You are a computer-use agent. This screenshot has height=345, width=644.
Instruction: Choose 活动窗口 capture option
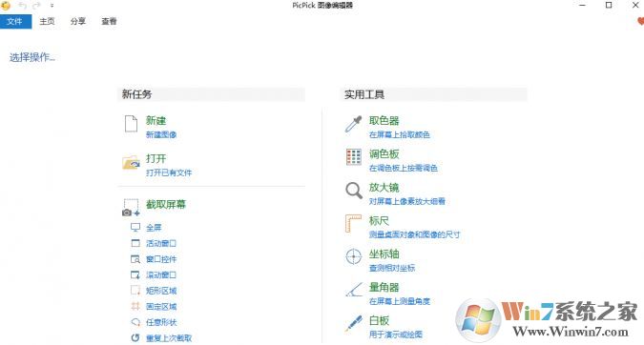tap(161, 243)
